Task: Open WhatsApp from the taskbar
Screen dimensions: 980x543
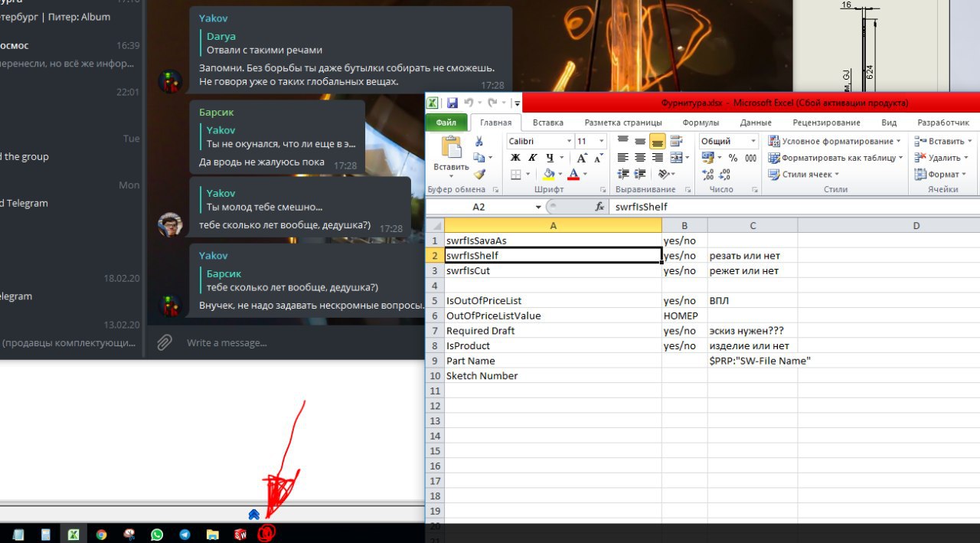Action: pos(157,534)
